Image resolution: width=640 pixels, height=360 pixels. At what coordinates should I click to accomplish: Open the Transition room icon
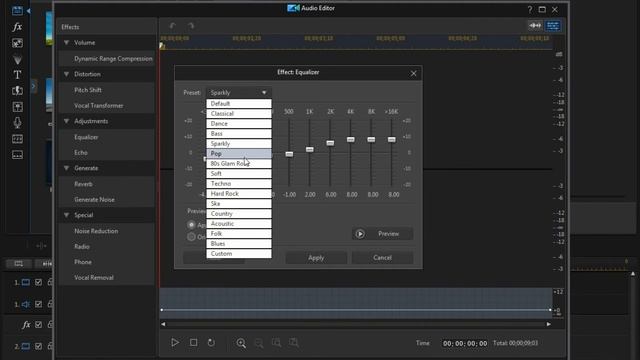pyautogui.click(x=17, y=91)
